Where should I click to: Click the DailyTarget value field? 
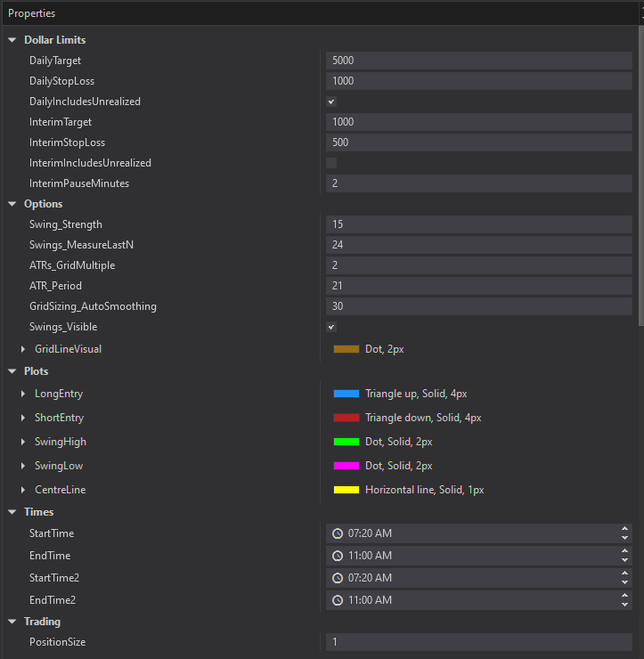[x=479, y=61]
